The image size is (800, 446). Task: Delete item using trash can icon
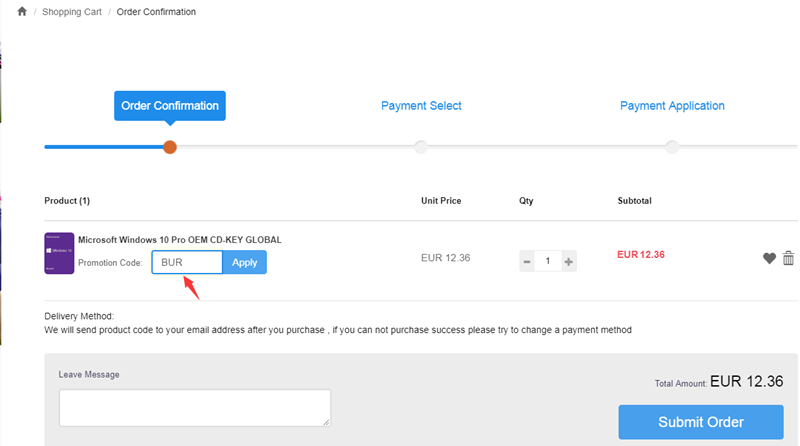tap(788, 258)
